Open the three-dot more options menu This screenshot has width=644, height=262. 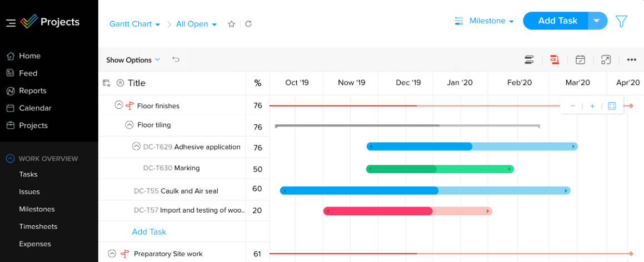tap(631, 59)
